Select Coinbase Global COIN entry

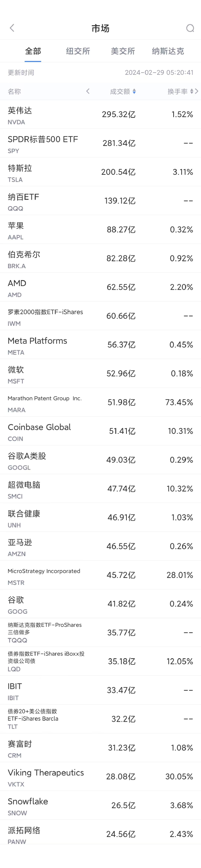coord(100,432)
